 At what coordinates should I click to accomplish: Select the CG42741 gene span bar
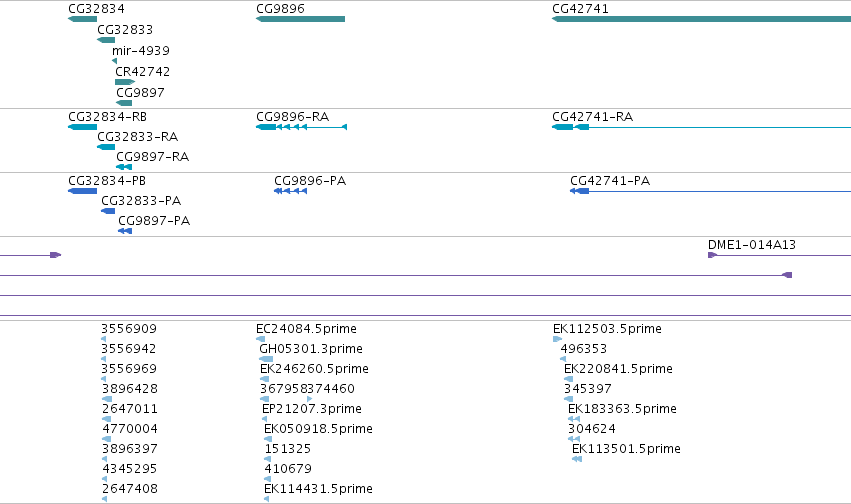click(x=701, y=19)
